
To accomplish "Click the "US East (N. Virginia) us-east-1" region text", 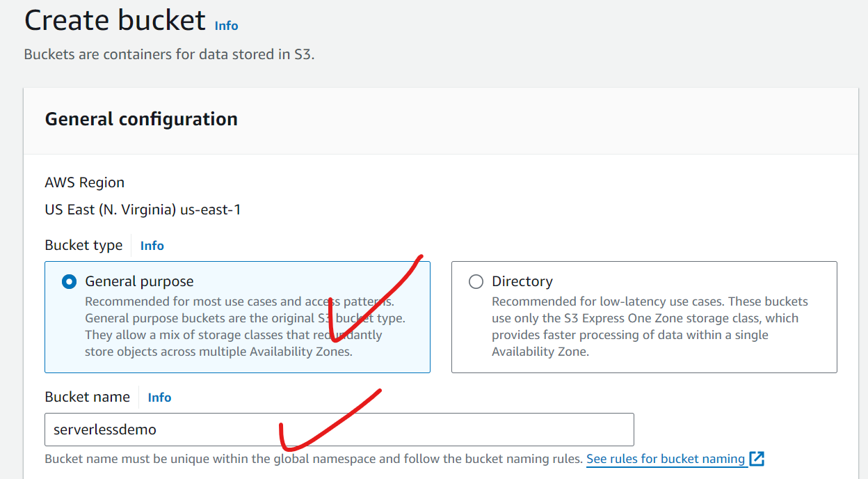I will pyautogui.click(x=143, y=209).
